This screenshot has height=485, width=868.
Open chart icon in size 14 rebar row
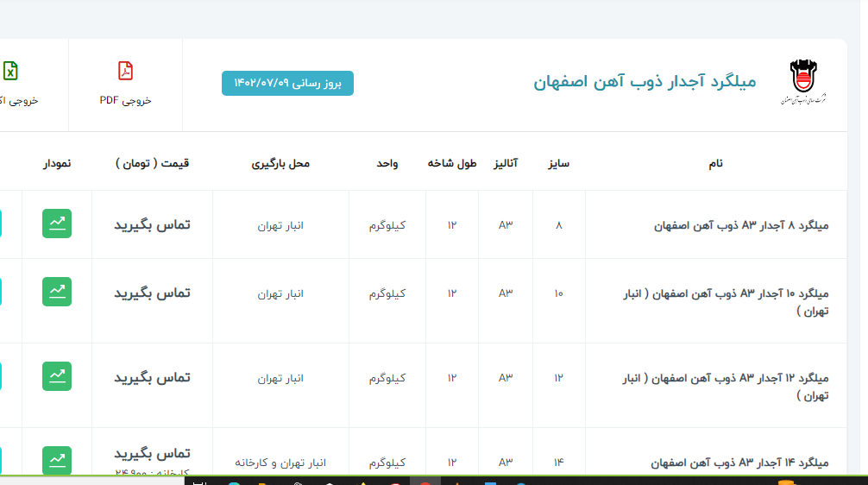click(x=57, y=459)
